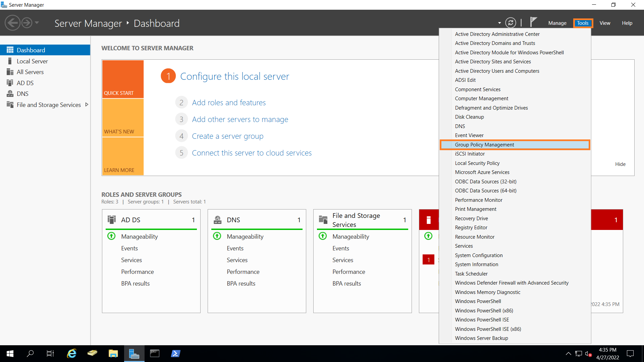Screen dimensions: 644x362
Task: Open Windows Server Backup
Action: (481, 338)
